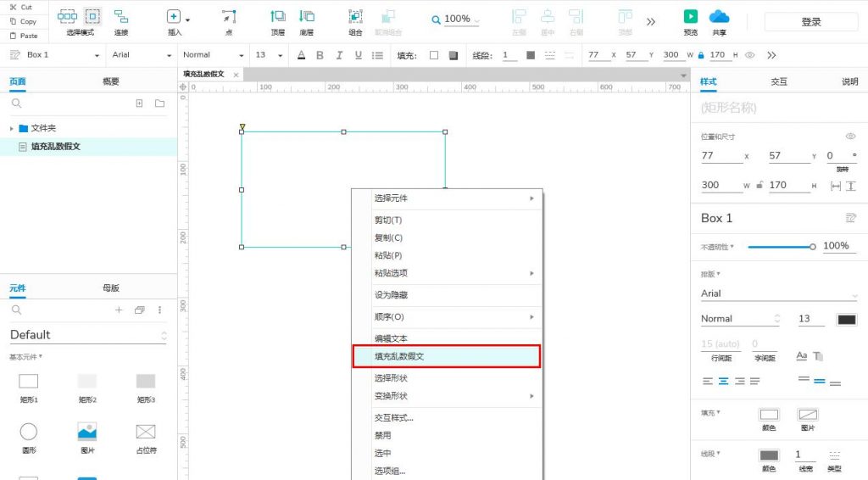
Task: Click the 共享 (Share) cloud icon
Action: point(719,16)
